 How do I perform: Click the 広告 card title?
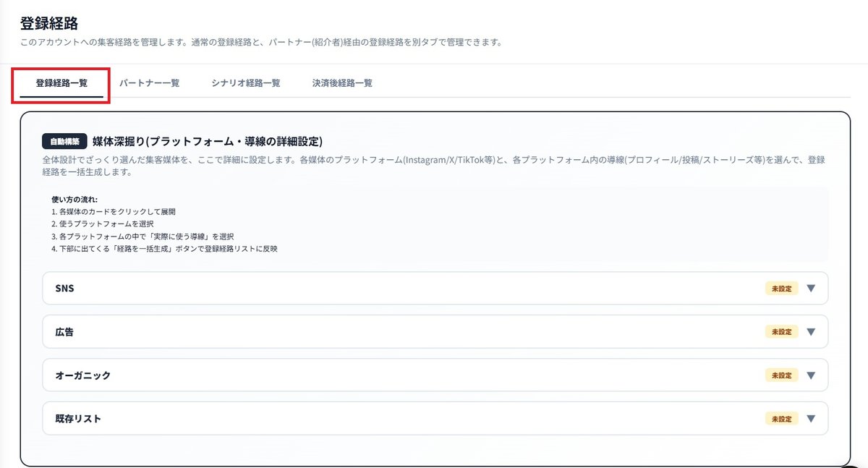click(x=64, y=332)
